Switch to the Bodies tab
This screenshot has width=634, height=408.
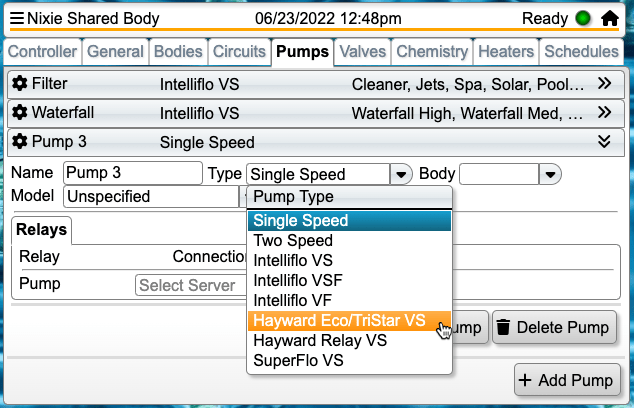[x=178, y=52]
